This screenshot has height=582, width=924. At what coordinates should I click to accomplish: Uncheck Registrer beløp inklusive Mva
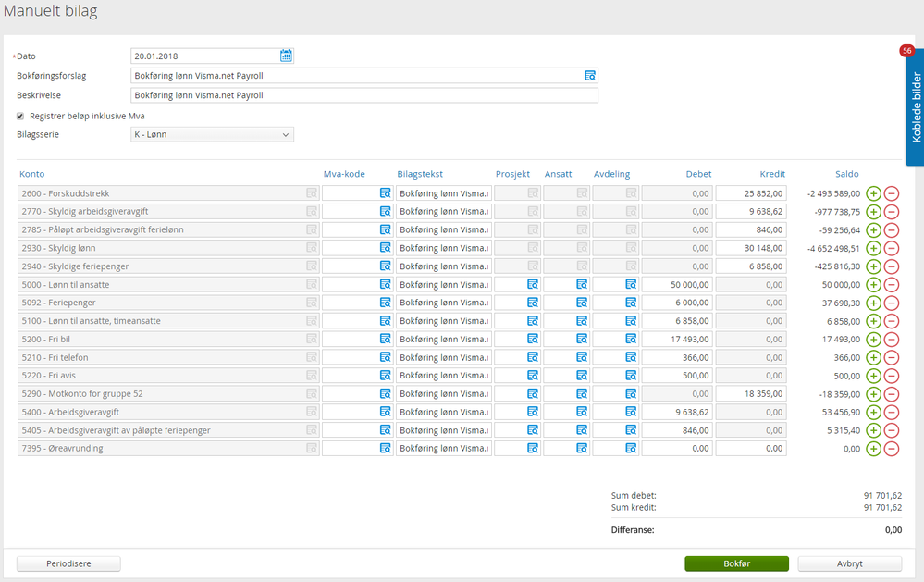(x=21, y=116)
